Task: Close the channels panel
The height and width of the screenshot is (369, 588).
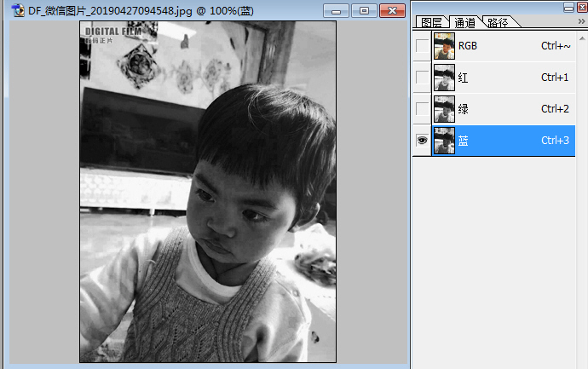Action: click(580, 8)
